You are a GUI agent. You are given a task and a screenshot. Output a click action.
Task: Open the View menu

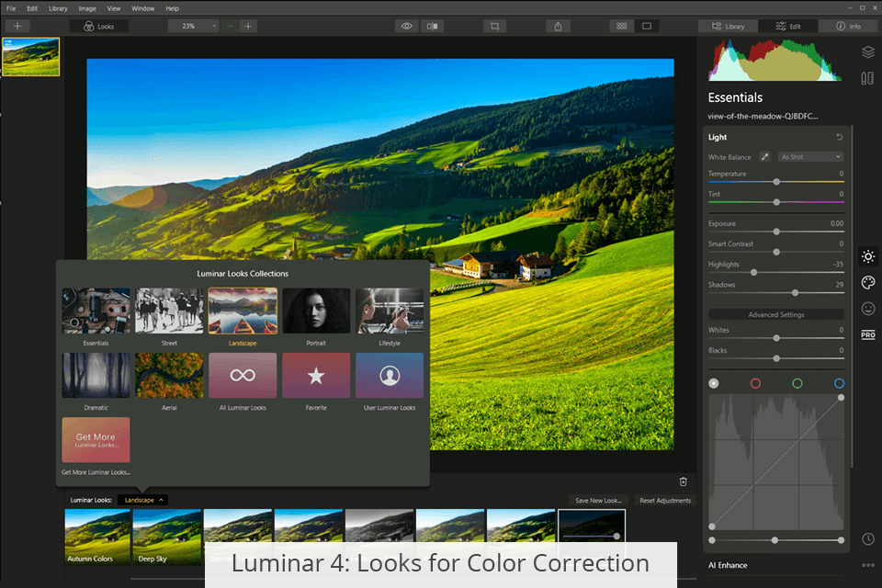coord(114,8)
